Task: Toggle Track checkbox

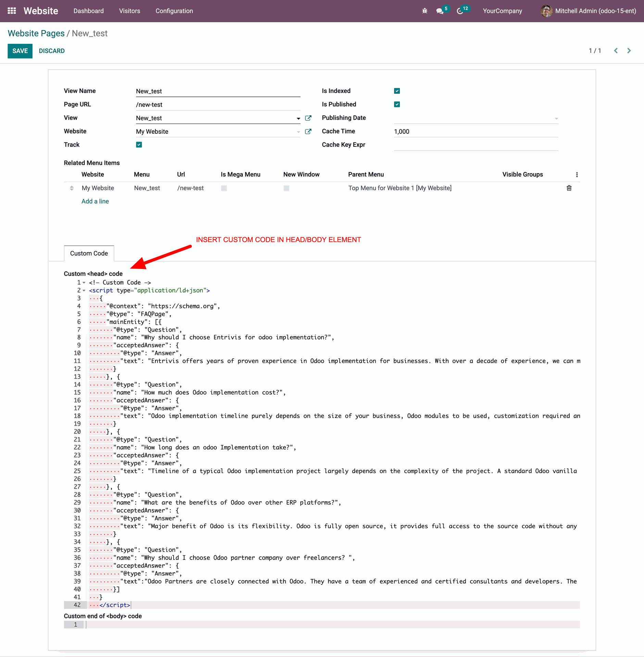Action: coord(139,145)
